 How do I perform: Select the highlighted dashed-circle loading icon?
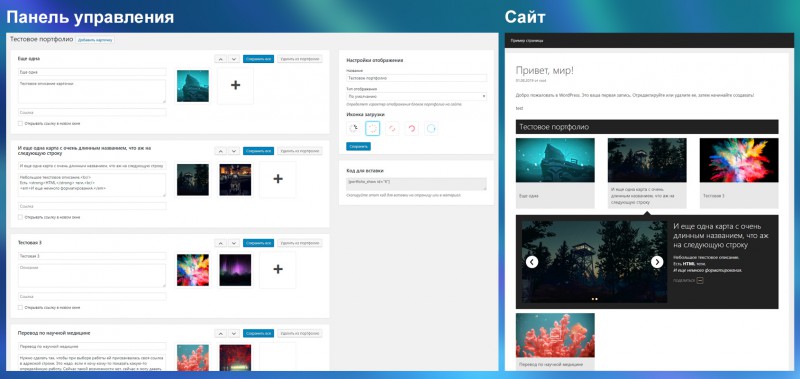pyautogui.click(x=373, y=129)
